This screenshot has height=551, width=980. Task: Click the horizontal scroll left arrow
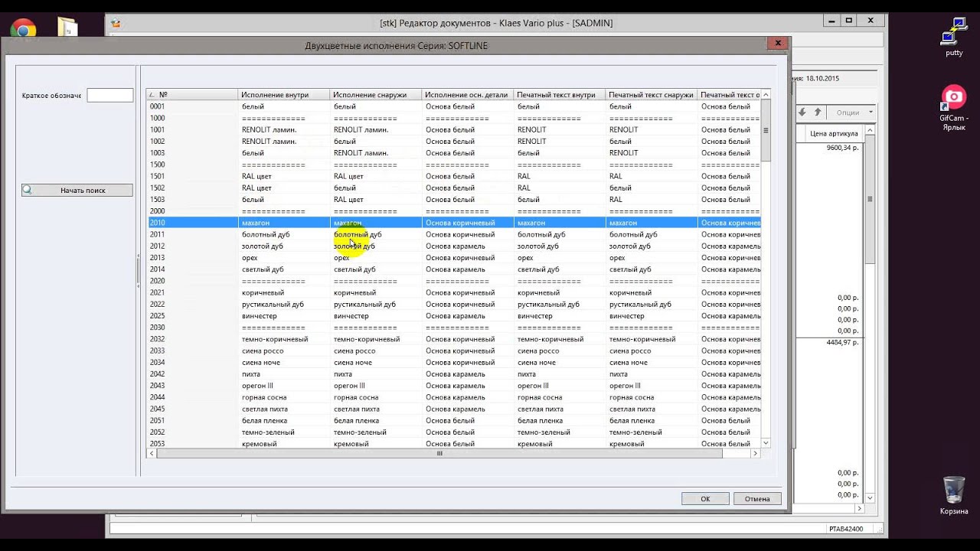152,454
